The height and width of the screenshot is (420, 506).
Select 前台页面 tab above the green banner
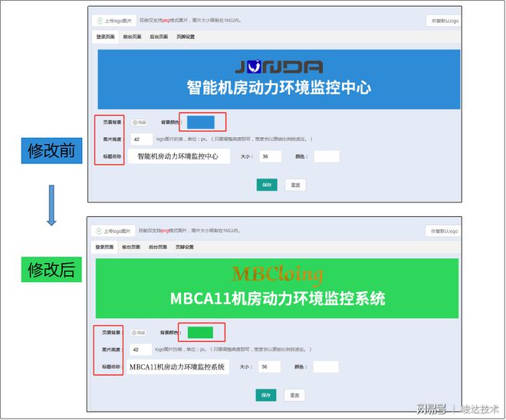pos(131,247)
